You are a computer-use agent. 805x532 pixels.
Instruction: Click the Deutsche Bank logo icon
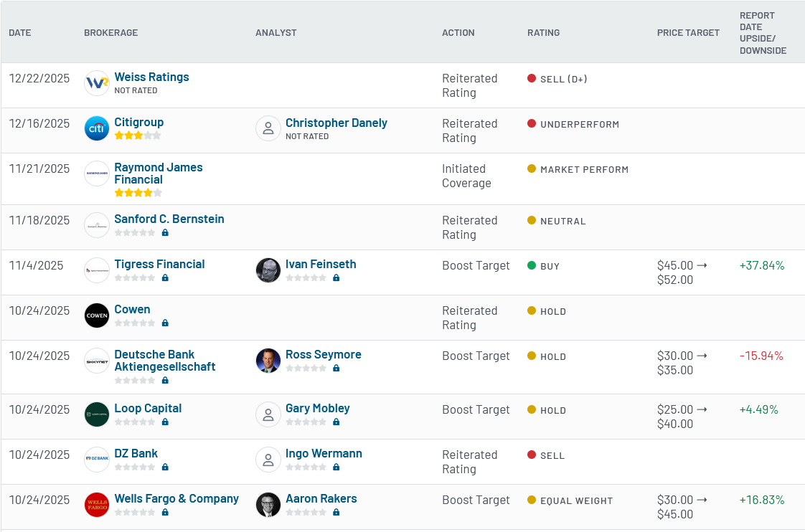tap(97, 361)
